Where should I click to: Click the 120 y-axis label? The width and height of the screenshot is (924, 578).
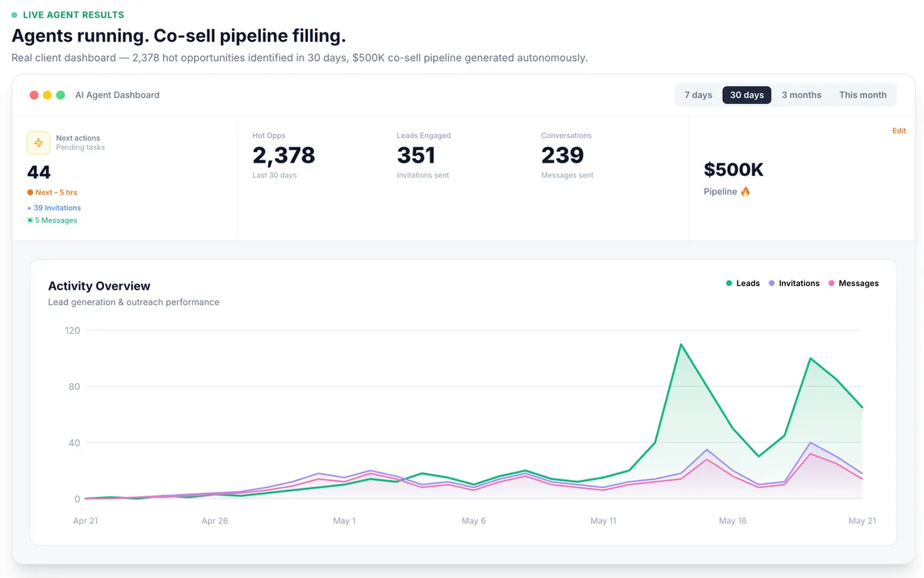pyautogui.click(x=72, y=331)
